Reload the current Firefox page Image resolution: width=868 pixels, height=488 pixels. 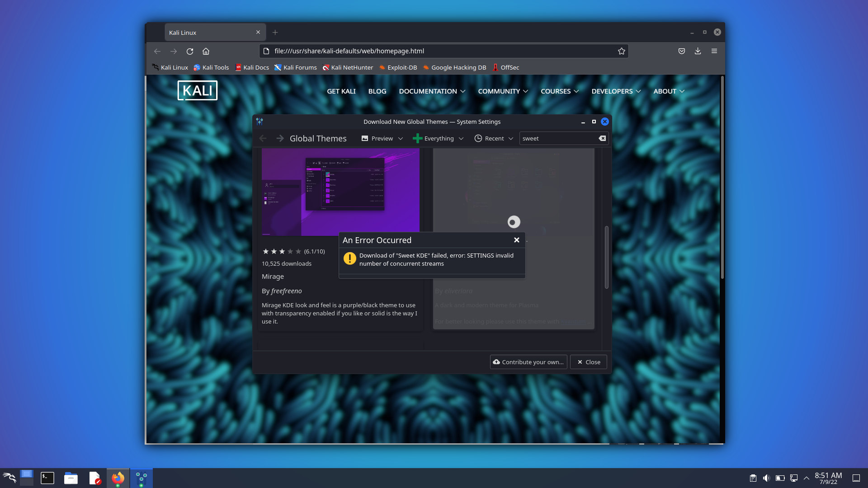click(x=190, y=51)
